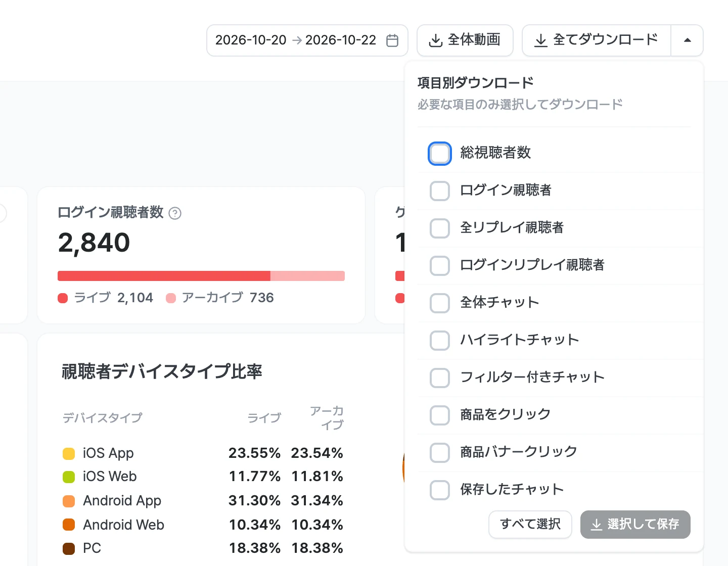Collapse the download dropdown caret
Screen dimensions: 728x566
687,40
